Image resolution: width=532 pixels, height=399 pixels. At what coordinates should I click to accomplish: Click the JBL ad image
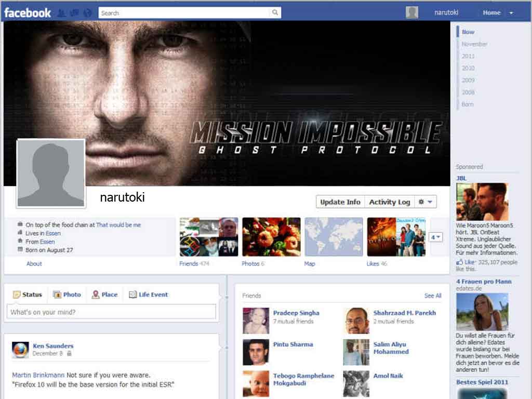tap(482, 202)
